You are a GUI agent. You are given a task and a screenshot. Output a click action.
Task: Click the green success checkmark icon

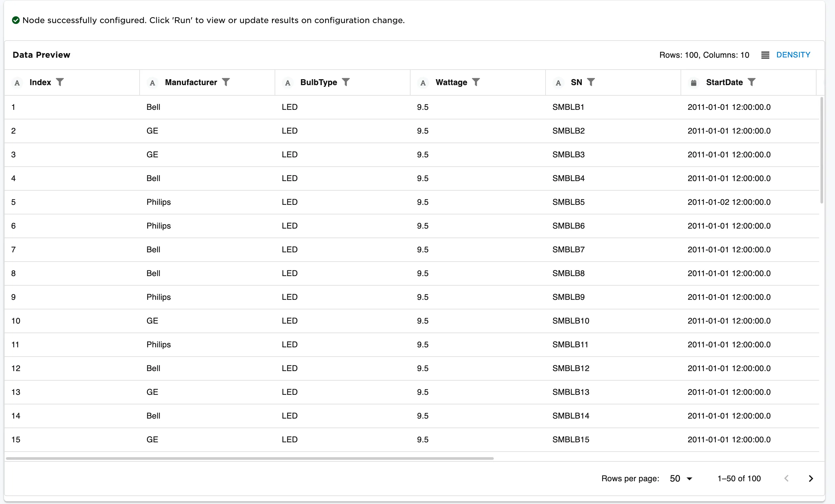(16, 20)
